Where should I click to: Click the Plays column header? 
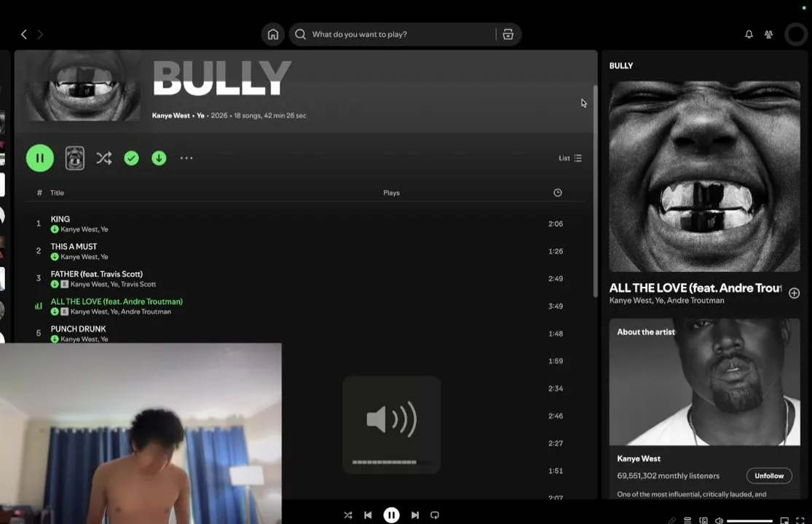[x=392, y=192]
